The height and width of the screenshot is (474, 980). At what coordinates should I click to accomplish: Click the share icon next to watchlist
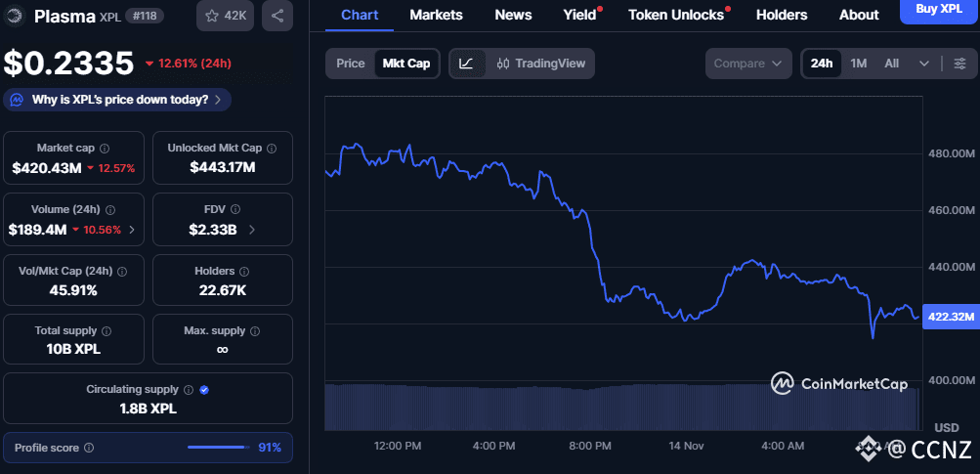coord(277,16)
